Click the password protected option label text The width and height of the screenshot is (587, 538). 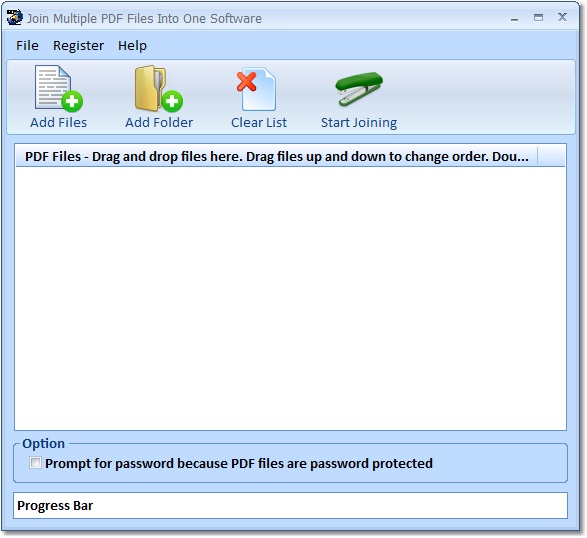click(x=239, y=463)
